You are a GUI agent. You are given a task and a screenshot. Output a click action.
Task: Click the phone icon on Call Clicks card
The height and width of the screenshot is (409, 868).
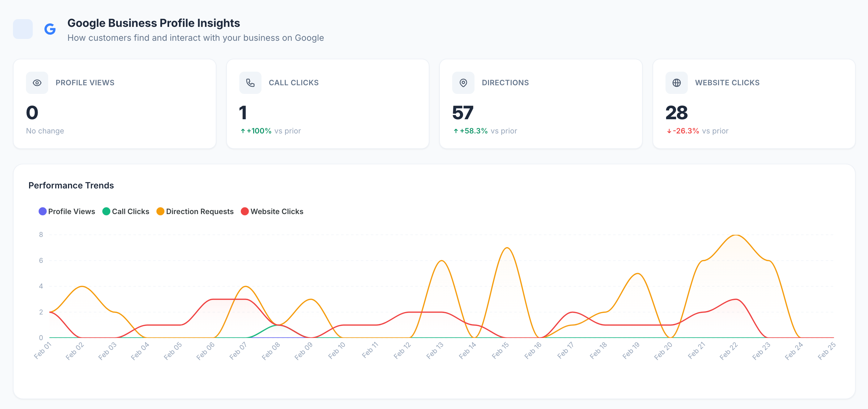pyautogui.click(x=250, y=83)
